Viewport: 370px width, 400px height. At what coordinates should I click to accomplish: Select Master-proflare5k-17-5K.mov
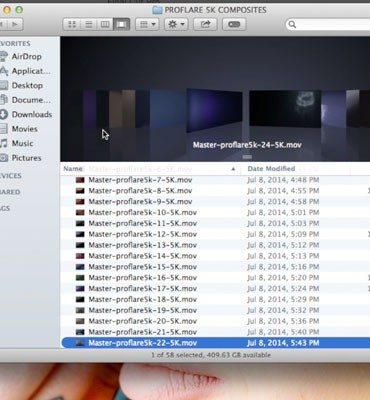215,288
